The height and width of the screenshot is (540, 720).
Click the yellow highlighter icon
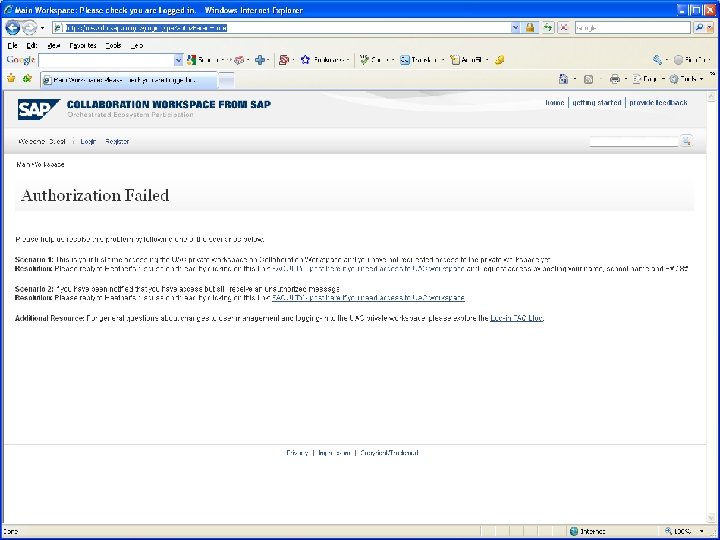pyautogui.click(x=500, y=60)
